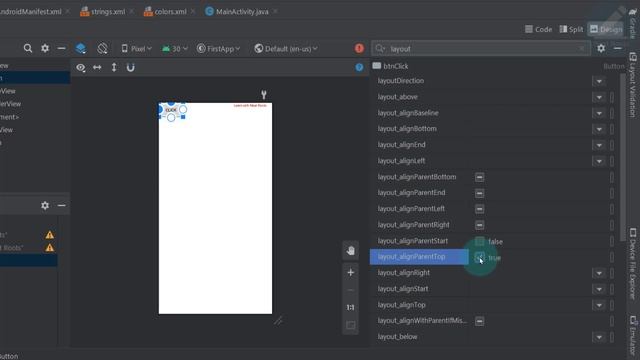This screenshot has height=360, width=640.
Task: Zoom in with the plus button
Action: coord(351,273)
